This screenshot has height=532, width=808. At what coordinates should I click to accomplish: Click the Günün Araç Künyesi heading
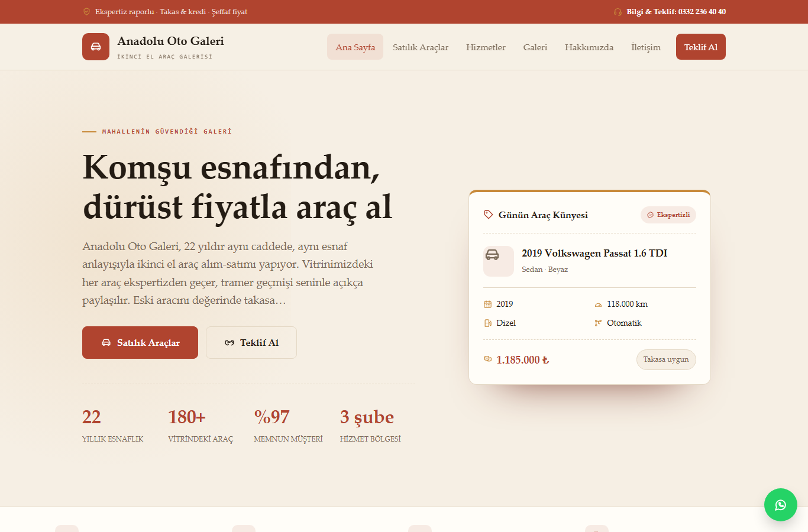543,215
